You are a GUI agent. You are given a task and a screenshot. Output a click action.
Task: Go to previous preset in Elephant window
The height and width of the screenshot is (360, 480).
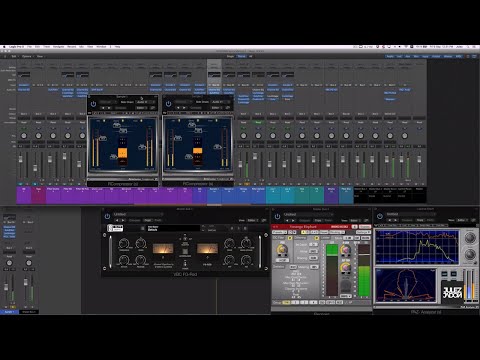point(287,220)
